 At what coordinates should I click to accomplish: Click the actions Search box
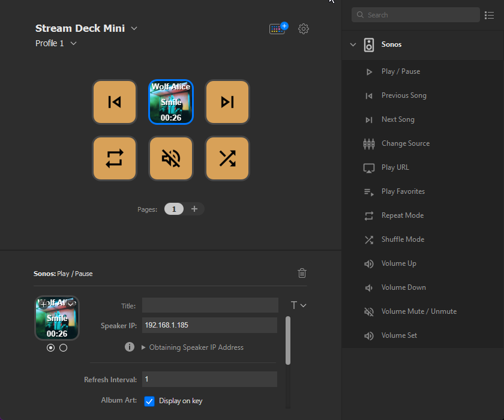[x=416, y=15]
